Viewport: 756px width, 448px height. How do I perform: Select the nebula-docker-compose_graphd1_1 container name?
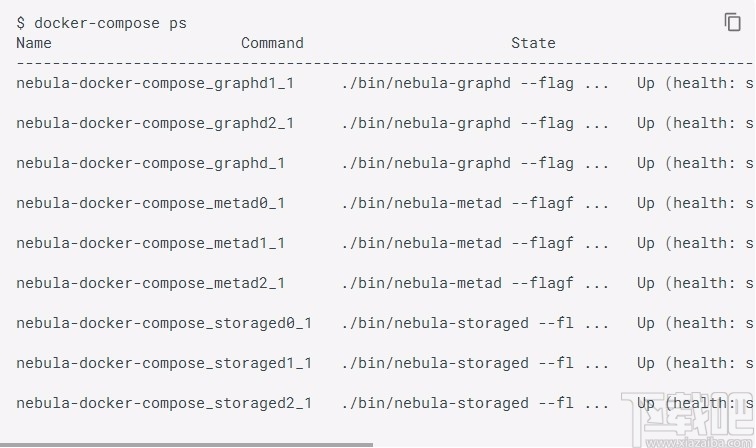coord(155,83)
